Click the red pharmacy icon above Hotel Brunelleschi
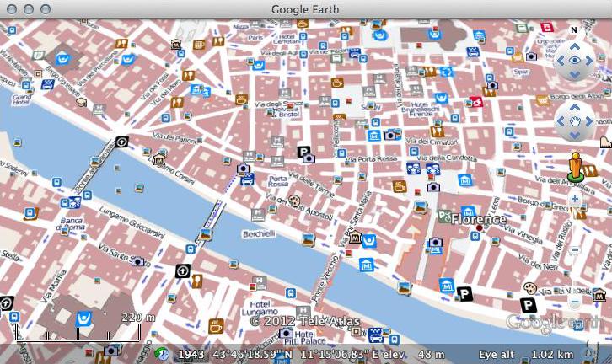Screen dimensions: 612x364 (476, 102)
